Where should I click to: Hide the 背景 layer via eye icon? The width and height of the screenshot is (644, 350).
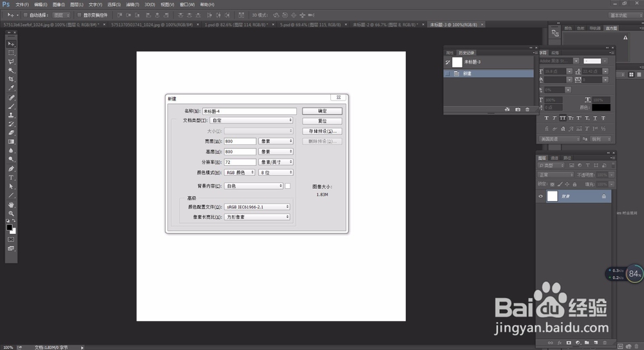(x=540, y=196)
